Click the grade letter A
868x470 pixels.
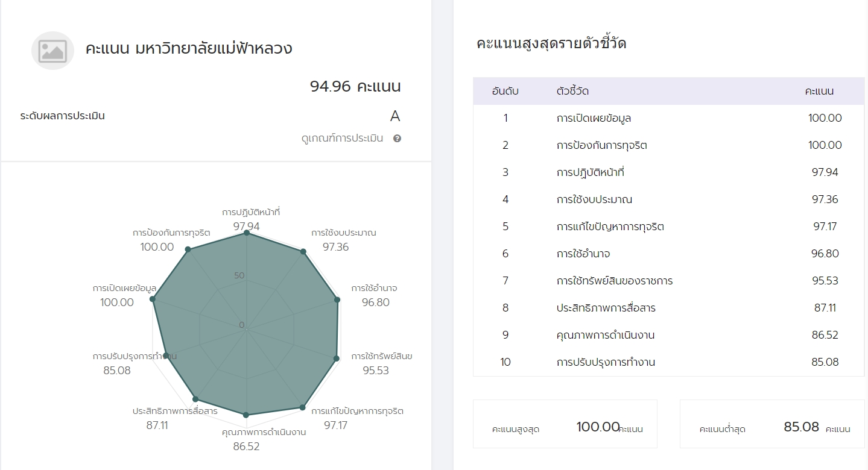pyautogui.click(x=395, y=116)
